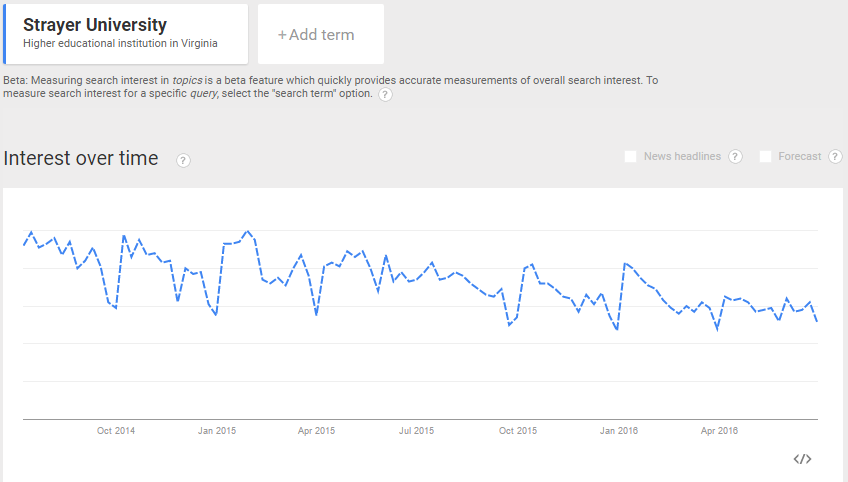This screenshot has width=848, height=482.
Task: Click the News headlines label text
Action: (x=682, y=156)
